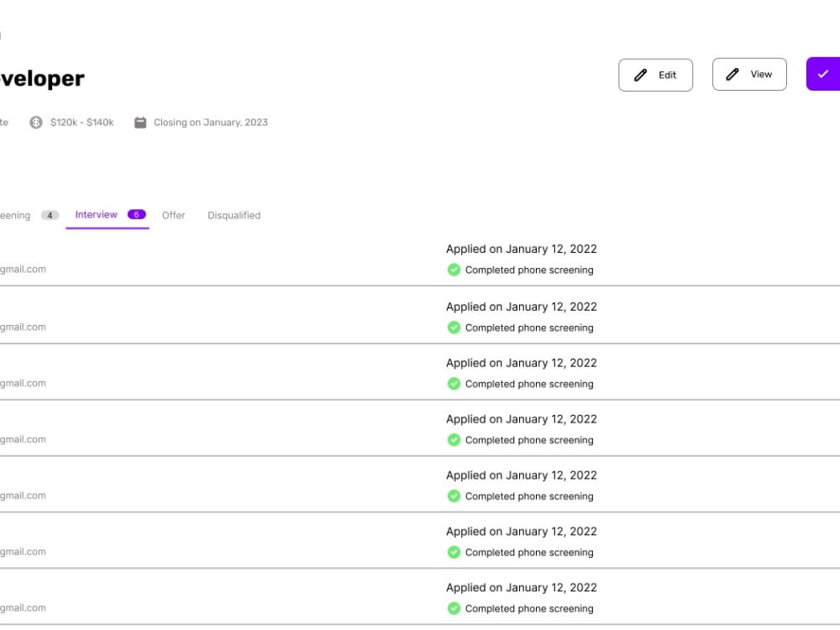The width and height of the screenshot is (840, 630).
Task: Go to the Offer tab
Action: tap(174, 216)
